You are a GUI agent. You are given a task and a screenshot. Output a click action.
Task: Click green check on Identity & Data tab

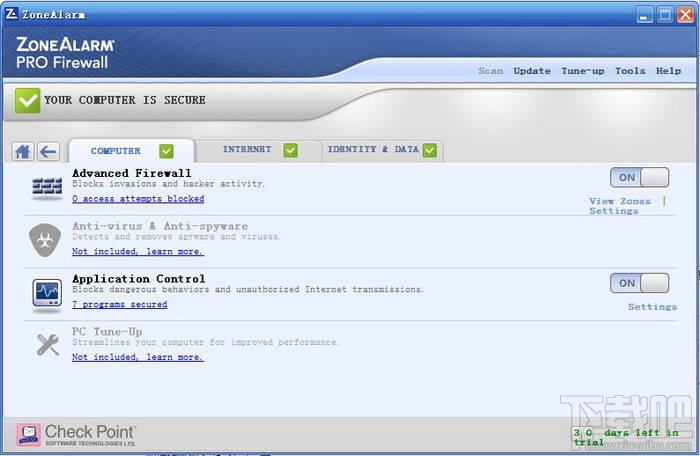pos(430,151)
